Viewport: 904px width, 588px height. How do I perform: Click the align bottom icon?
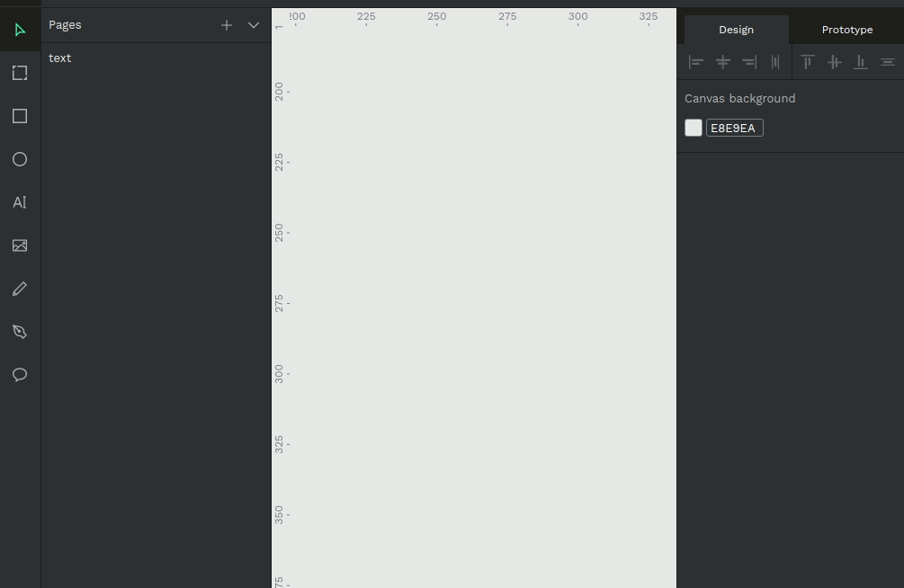[x=861, y=62]
